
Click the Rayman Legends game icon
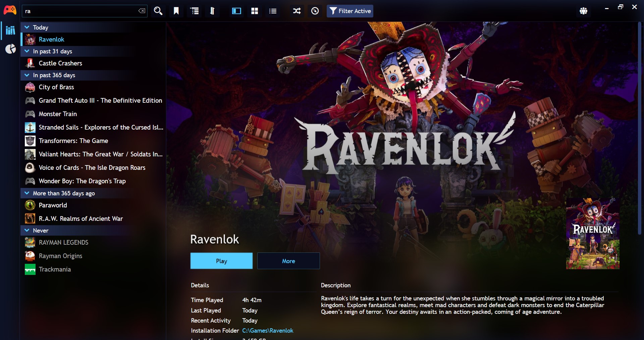click(30, 242)
